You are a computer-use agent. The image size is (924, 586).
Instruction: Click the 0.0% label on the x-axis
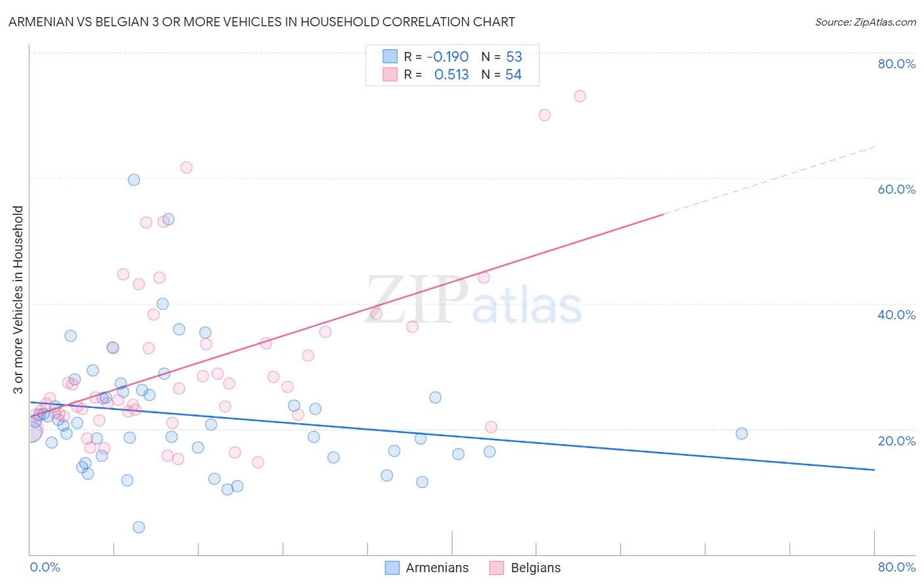[45, 567]
